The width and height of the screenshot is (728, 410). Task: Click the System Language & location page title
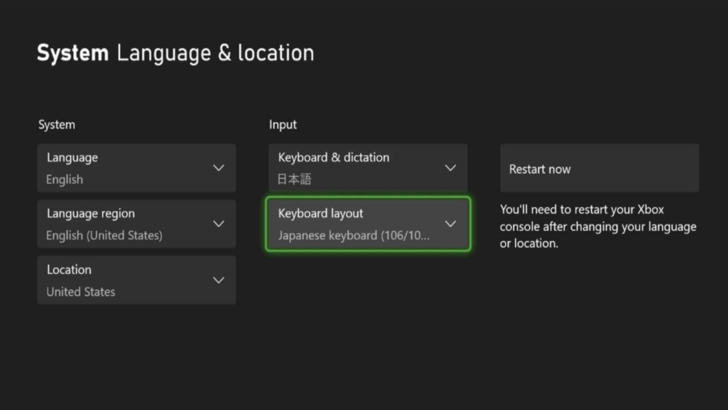(175, 53)
